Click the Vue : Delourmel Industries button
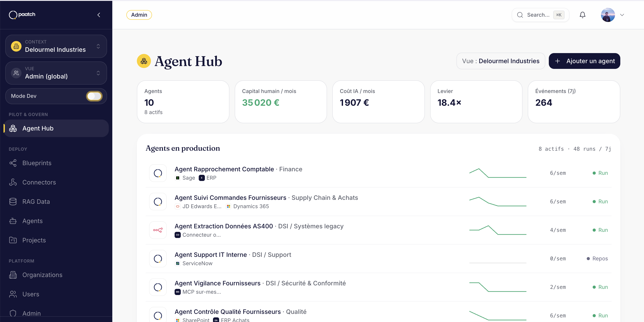 point(501,61)
